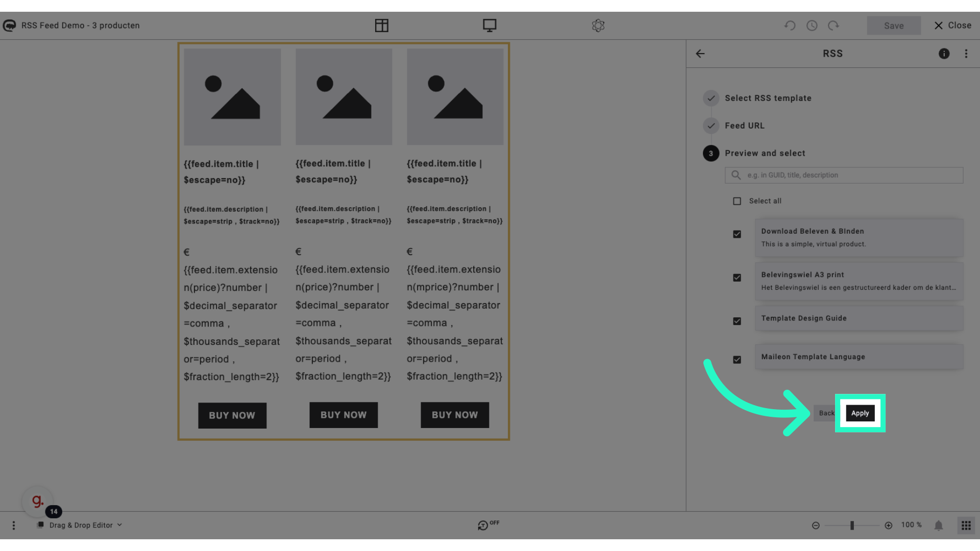The width and height of the screenshot is (980, 551).
Task: Click first column BUY NOW button
Action: coord(232,415)
